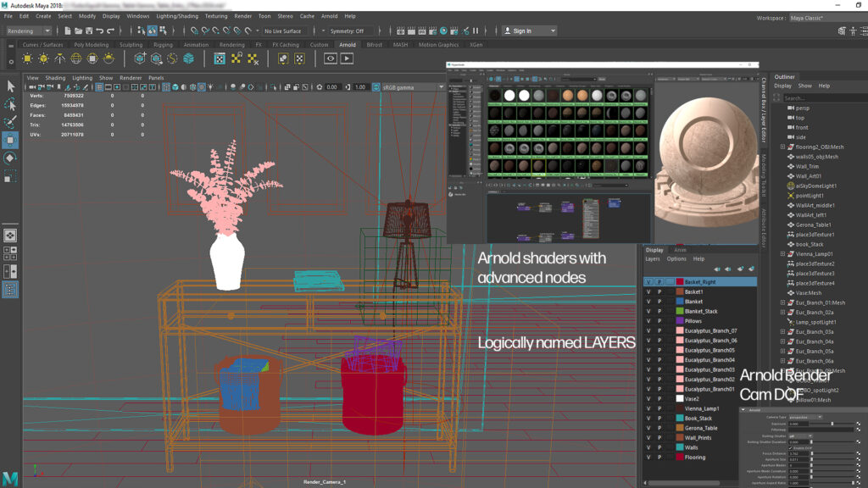Toggle visibility of the Pillows layer
868x488 pixels.
pyautogui.click(x=648, y=321)
